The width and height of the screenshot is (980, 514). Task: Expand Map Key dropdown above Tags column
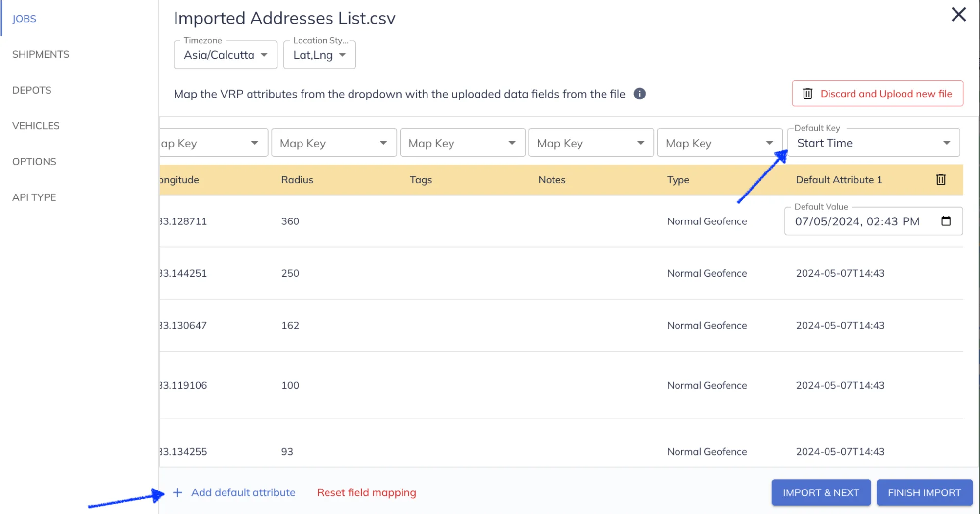[x=462, y=143]
